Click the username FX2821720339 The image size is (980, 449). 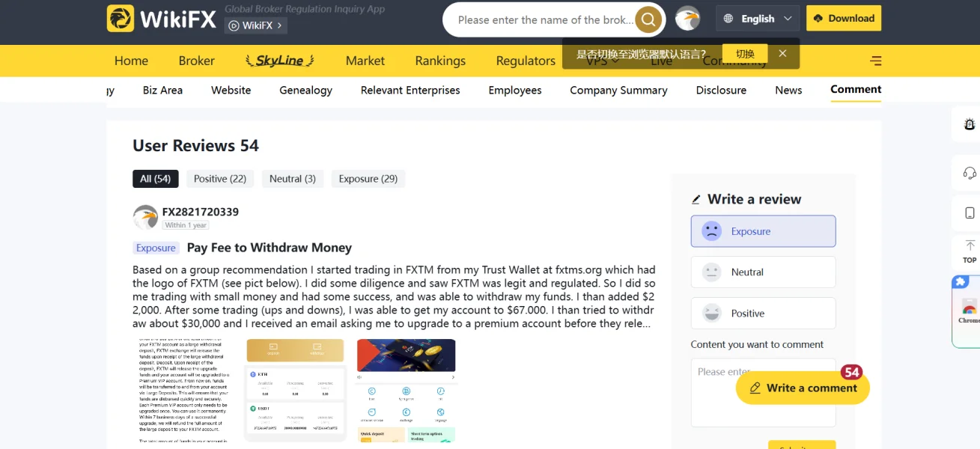(201, 212)
